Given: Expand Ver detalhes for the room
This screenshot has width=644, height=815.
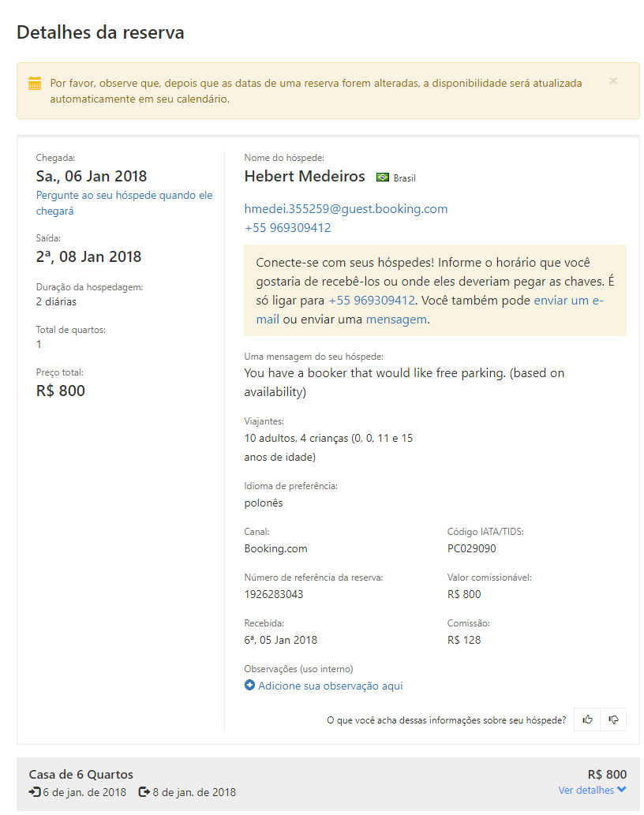Looking at the screenshot, I should (x=586, y=790).
